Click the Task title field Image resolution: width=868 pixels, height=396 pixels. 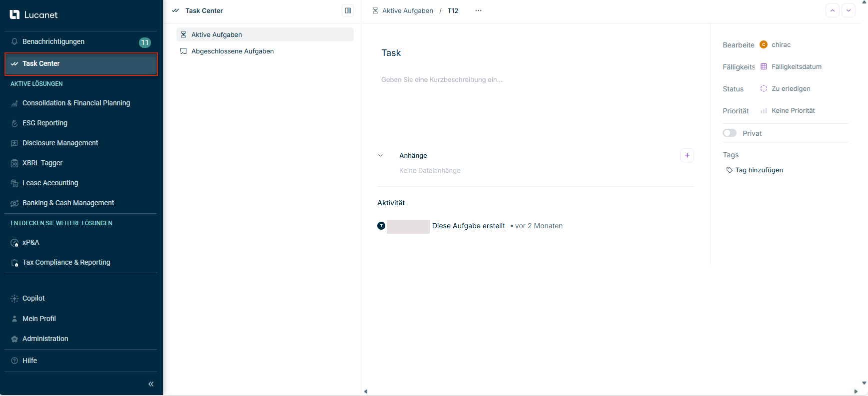click(391, 53)
